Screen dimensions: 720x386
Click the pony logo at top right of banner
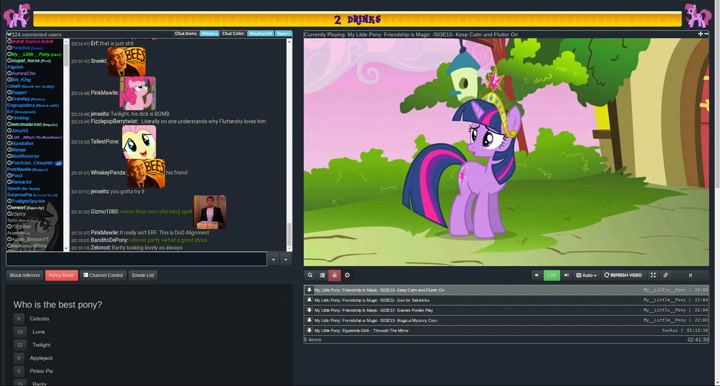(x=698, y=16)
